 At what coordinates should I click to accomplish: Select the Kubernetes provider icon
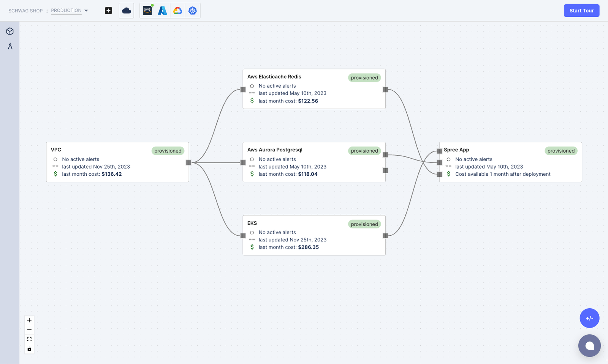tap(193, 11)
